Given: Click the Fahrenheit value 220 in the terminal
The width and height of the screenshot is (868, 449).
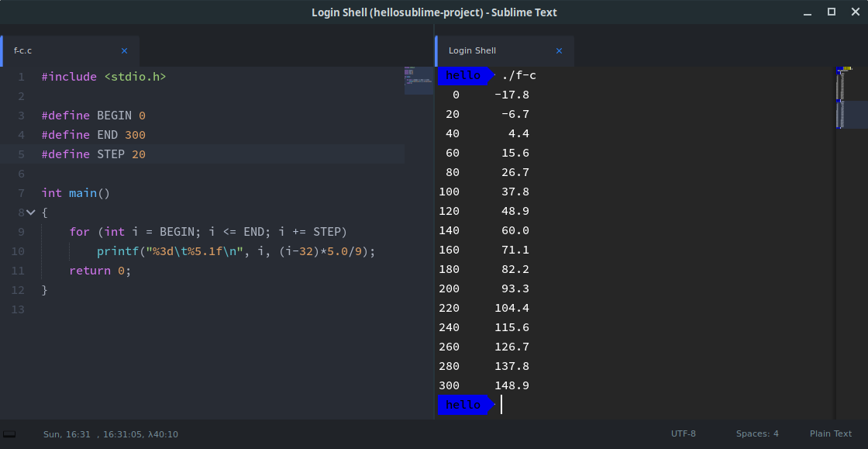Looking at the screenshot, I should (x=449, y=308).
